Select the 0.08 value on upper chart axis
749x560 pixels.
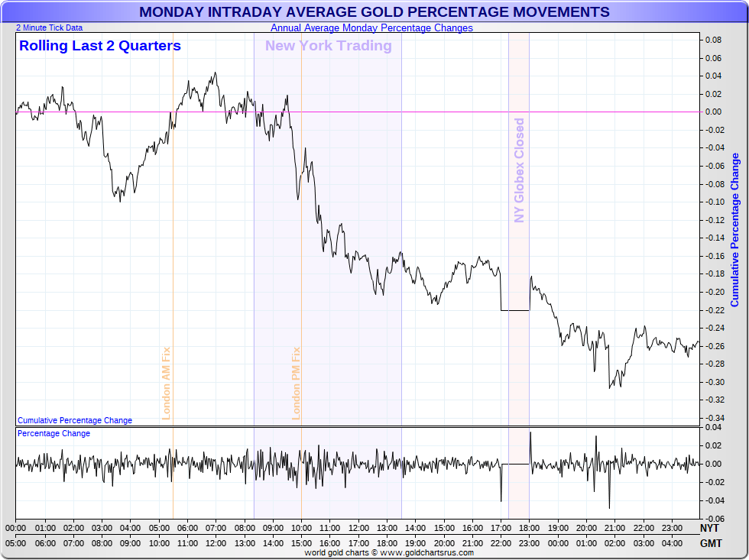714,40
